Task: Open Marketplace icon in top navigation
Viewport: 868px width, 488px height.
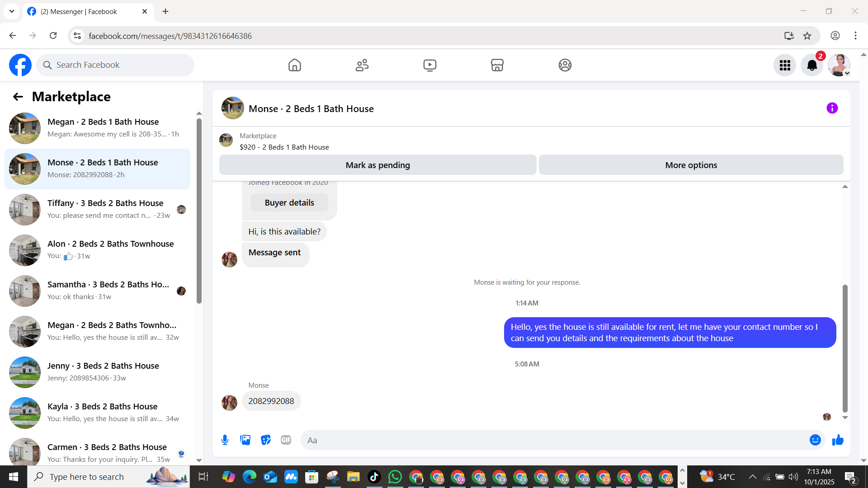Action: (497, 65)
